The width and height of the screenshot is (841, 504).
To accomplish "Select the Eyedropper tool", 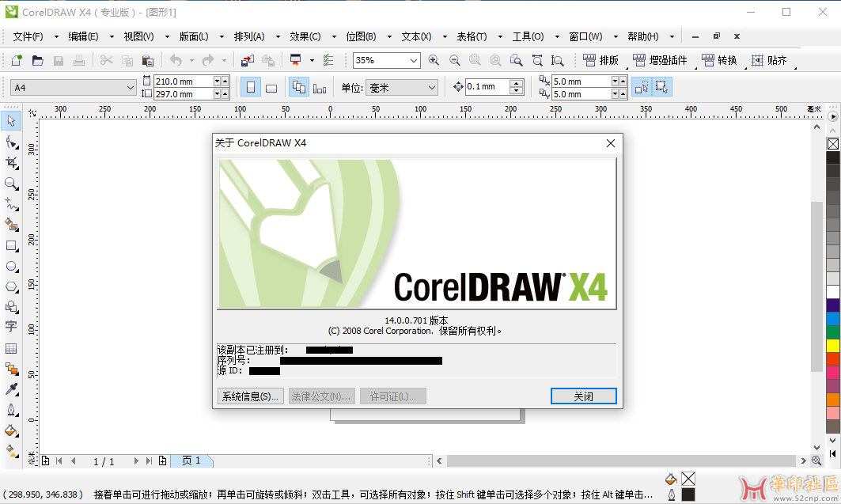I will (11, 389).
